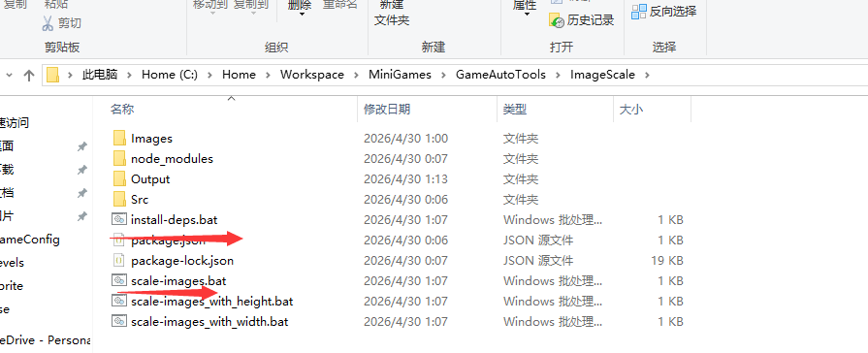This screenshot has height=353, width=868.
Task: Navigate to 此电脑 in breadcrumb
Action: [100, 75]
